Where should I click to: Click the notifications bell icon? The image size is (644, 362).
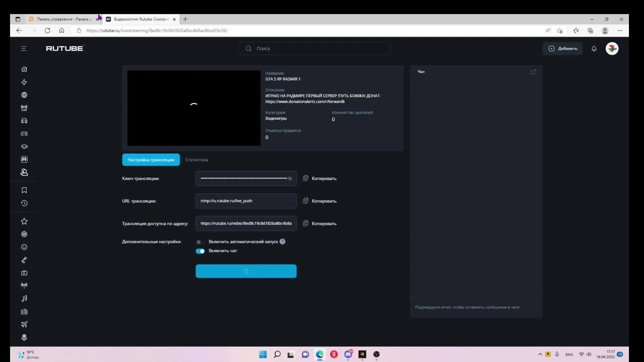[594, 49]
